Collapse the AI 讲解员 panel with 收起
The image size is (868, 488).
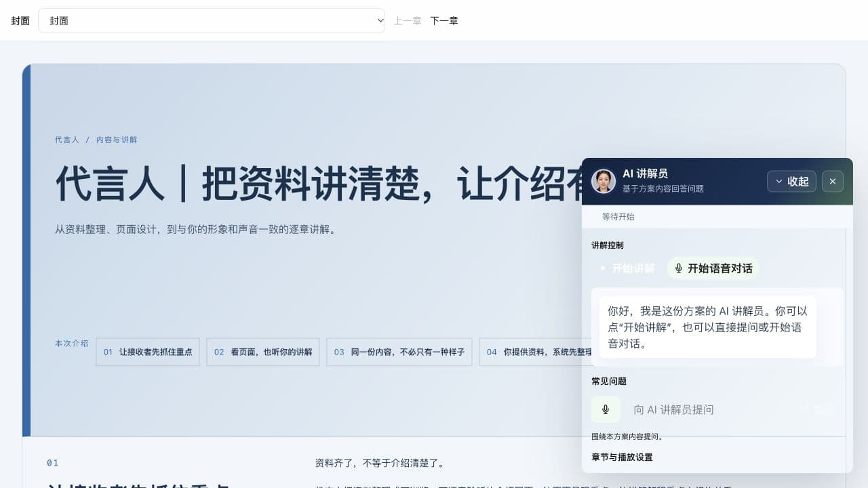791,182
